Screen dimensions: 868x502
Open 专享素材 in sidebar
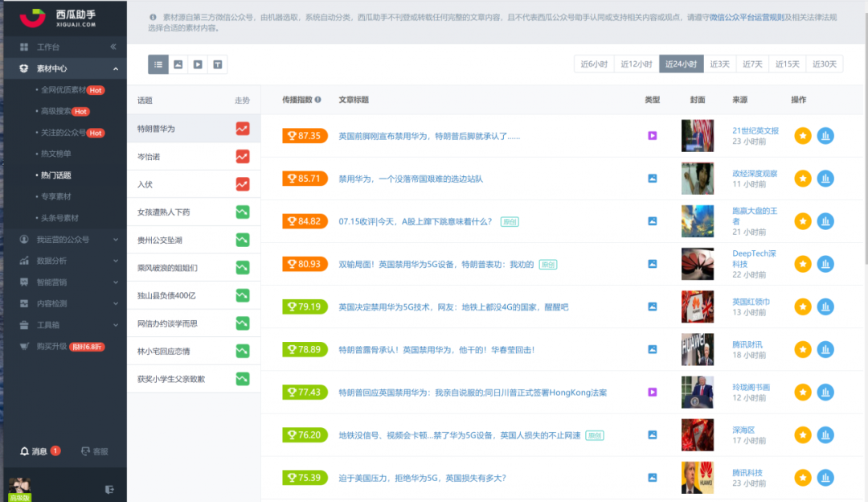pos(56,196)
